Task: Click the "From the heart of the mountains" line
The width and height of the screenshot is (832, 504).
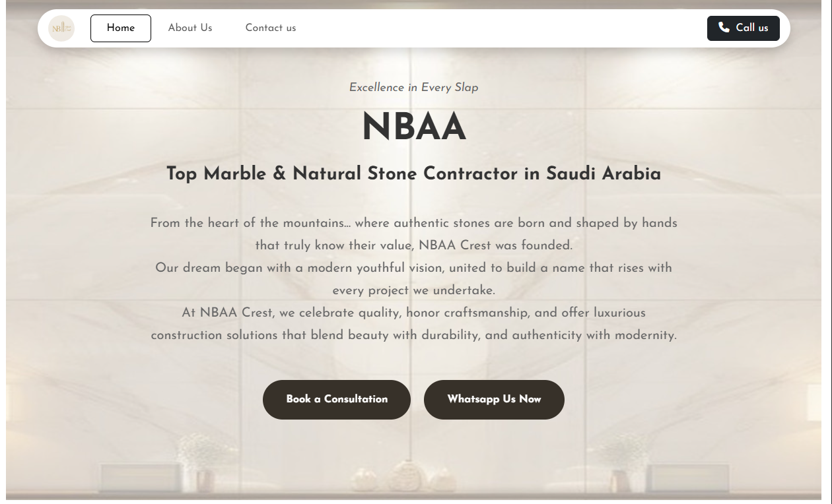Action: coord(414,223)
